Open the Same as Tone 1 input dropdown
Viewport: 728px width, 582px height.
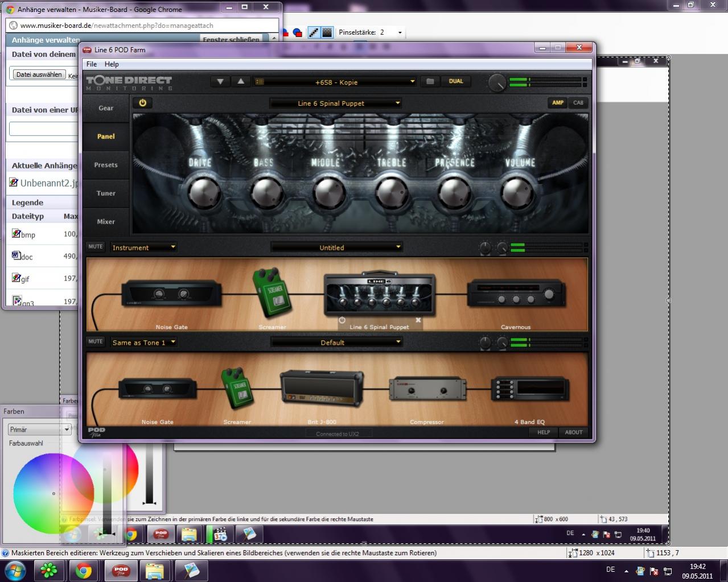[143, 342]
